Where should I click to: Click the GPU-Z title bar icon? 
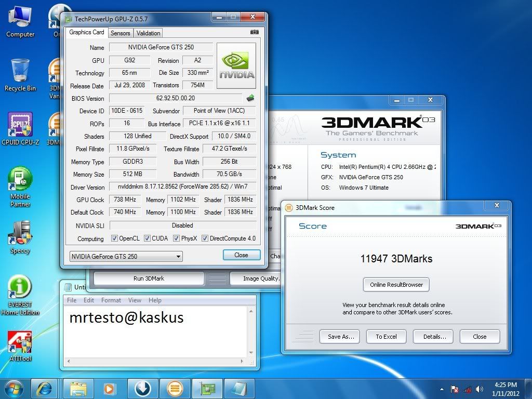(69, 19)
